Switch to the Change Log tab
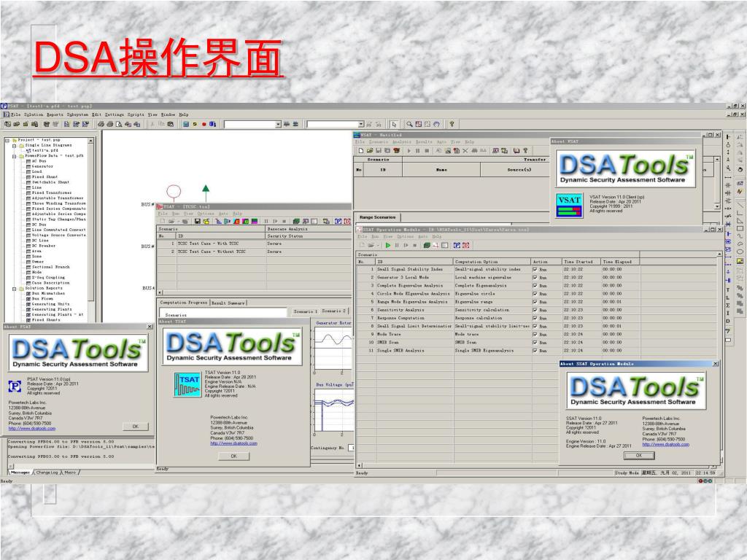 click(x=47, y=472)
